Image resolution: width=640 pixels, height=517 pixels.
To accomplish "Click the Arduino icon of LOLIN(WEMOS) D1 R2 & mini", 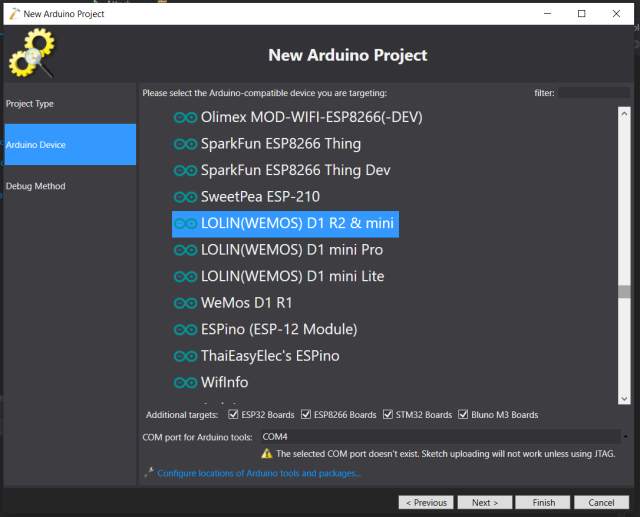I will 185,224.
